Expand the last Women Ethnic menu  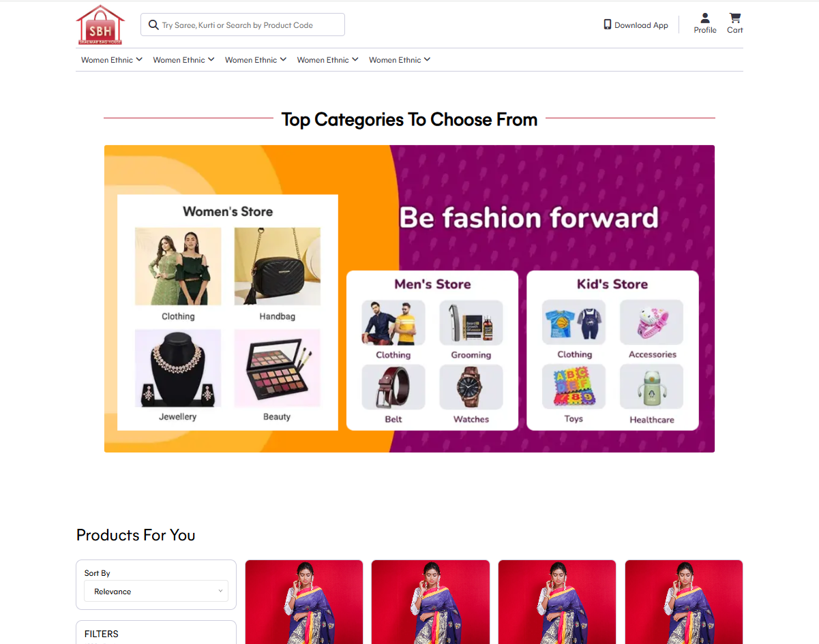pos(400,60)
